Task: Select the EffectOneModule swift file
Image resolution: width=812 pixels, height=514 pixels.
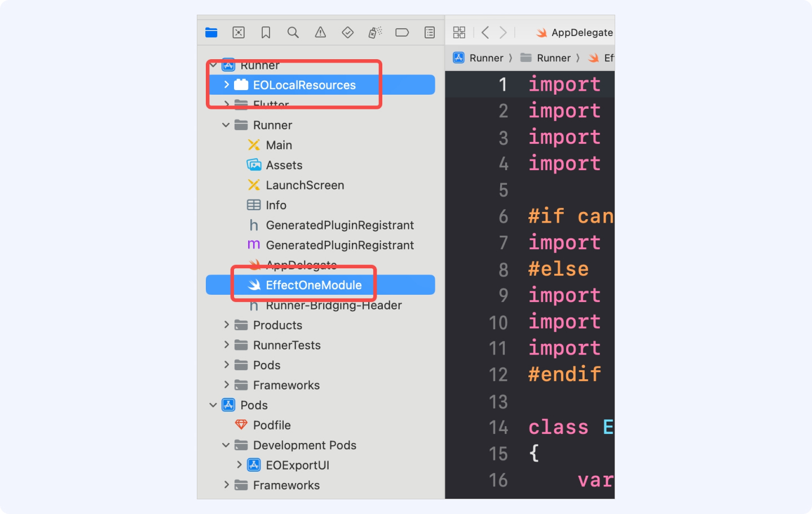Action: 320,285
